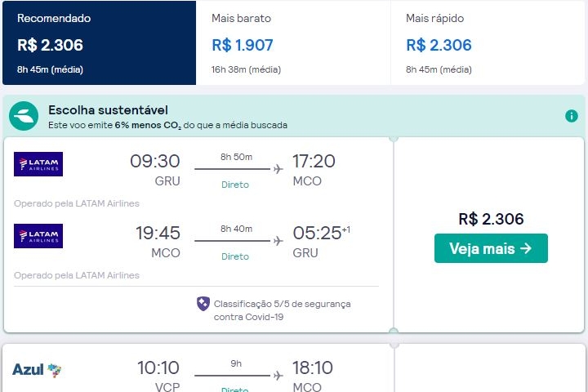This screenshot has width=588, height=392.
Task: Click the Azul airline logo
Action: 38,370
